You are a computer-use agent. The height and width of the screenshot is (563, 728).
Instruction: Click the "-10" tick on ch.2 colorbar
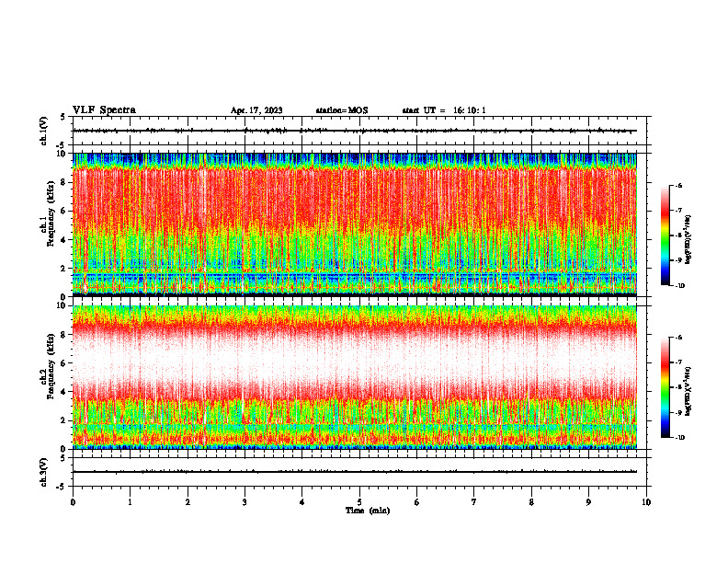(679, 437)
